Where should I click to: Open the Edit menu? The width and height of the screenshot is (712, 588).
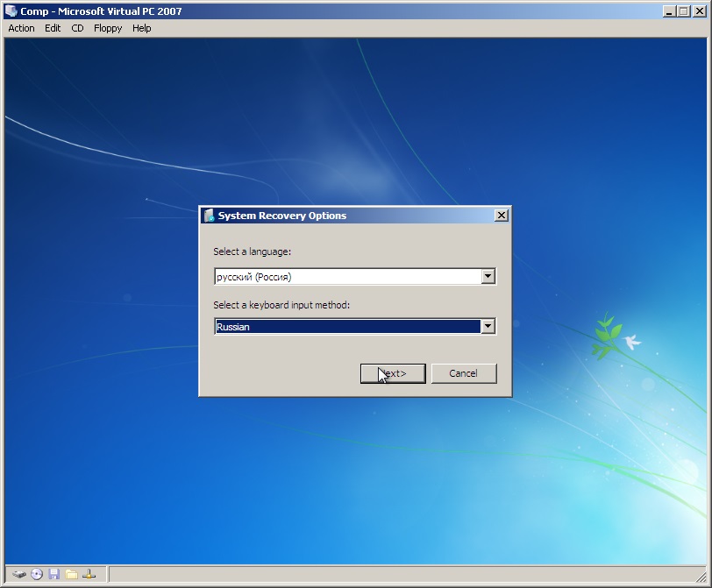pos(53,28)
